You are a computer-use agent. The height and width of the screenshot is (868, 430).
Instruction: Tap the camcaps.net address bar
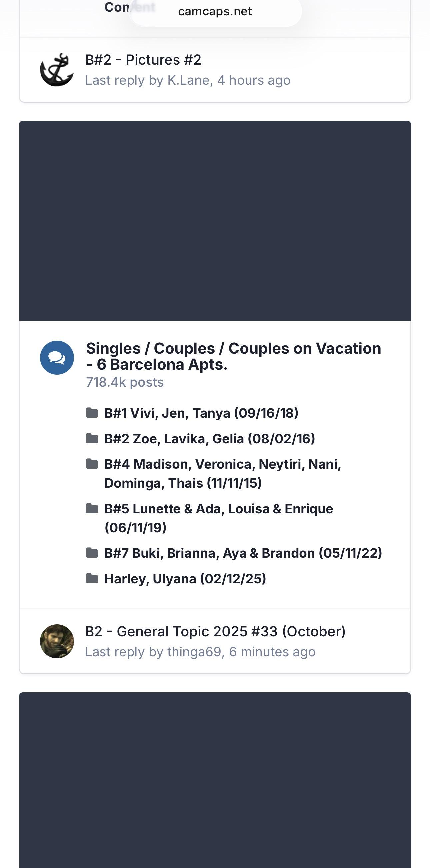click(x=215, y=11)
